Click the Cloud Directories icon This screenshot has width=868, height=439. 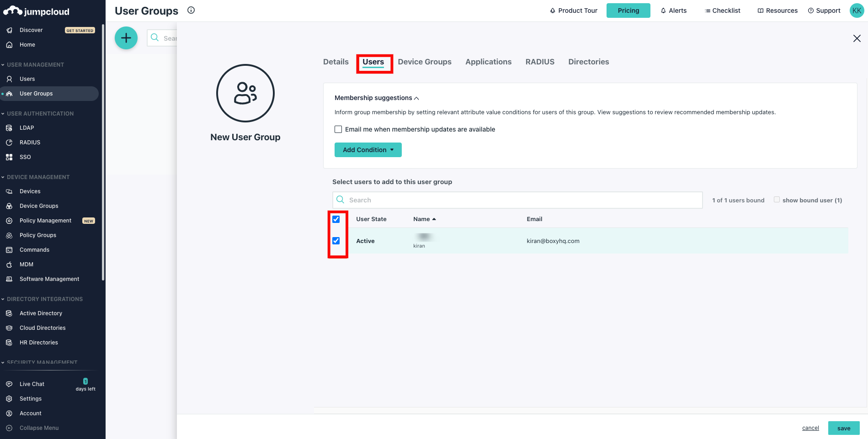tap(9, 328)
